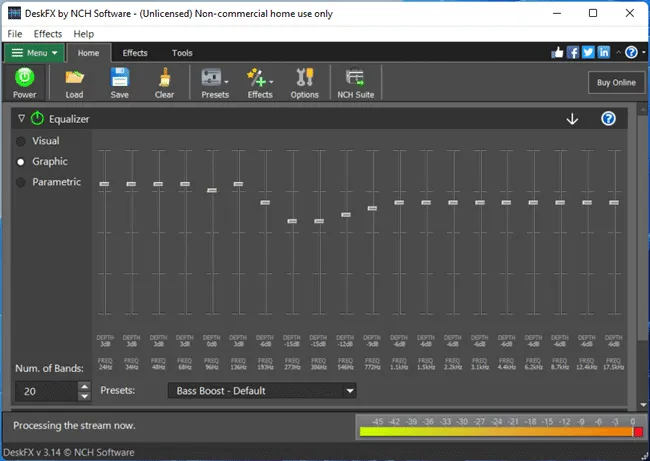Toggle the main Power button

tap(24, 83)
